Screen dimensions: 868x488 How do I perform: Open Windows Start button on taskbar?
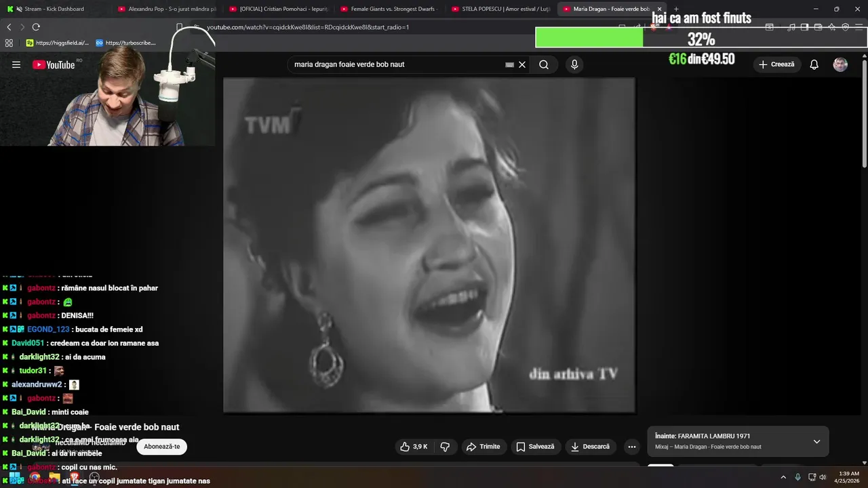click(13, 477)
